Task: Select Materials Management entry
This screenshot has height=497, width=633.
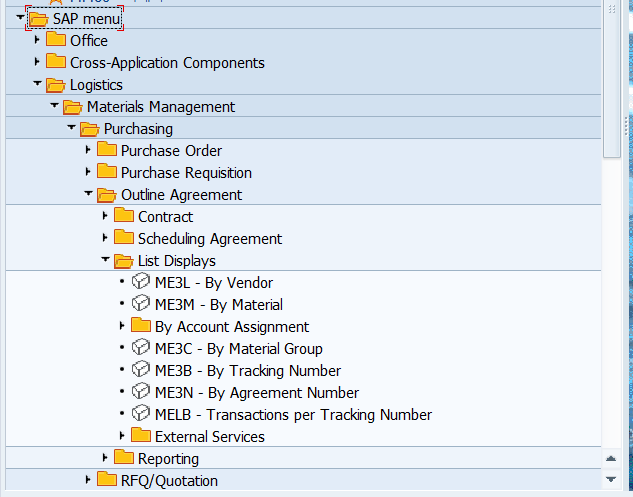Action: coord(161,107)
